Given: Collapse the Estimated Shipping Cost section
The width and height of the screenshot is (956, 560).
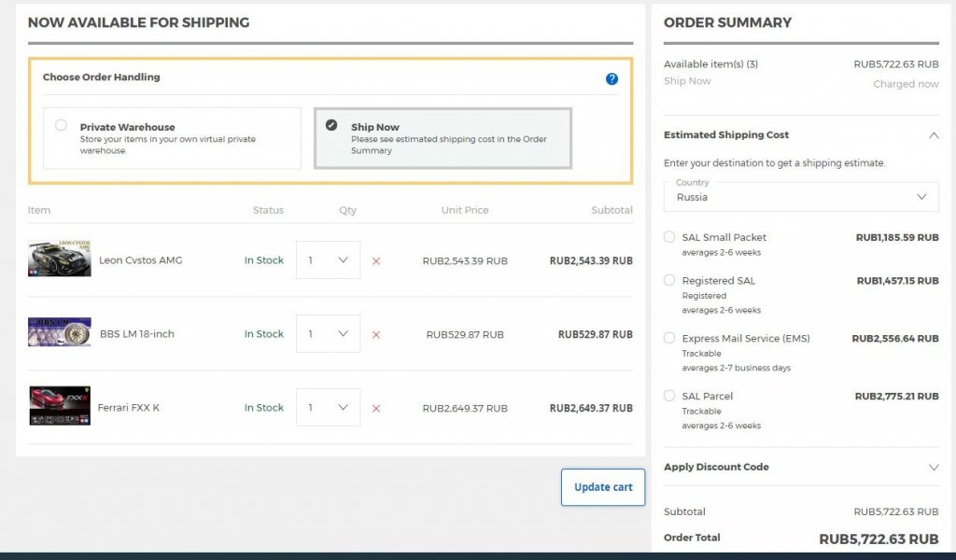Looking at the screenshot, I should pyautogui.click(x=934, y=135).
